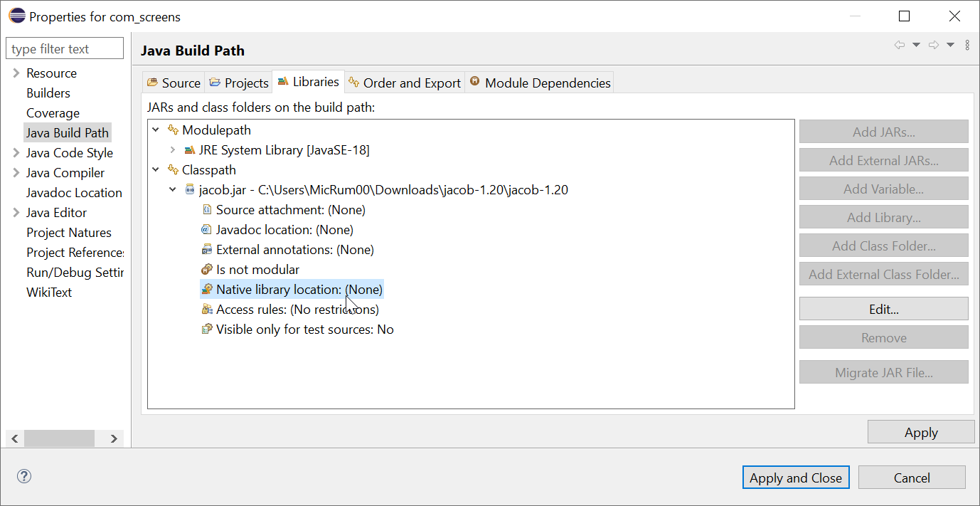Screen dimensions: 980x506
Task: Click the Order and Export tab icon
Action: coord(353,83)
